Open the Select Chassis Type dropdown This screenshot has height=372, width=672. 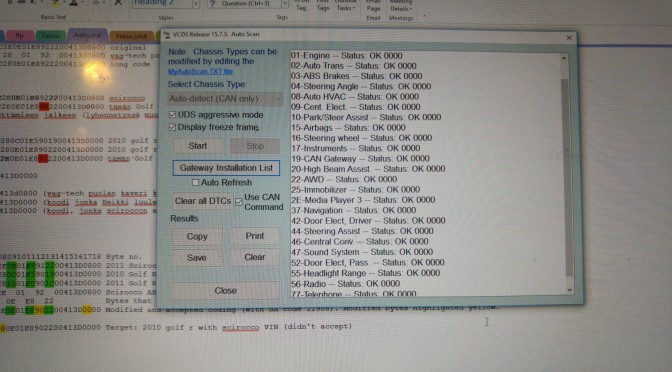point(225,99)
